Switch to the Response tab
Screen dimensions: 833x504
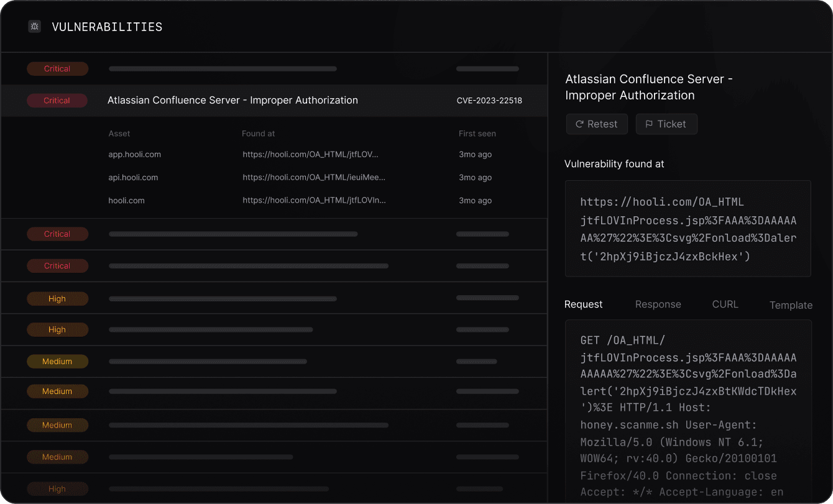click(x=658, y=304)
